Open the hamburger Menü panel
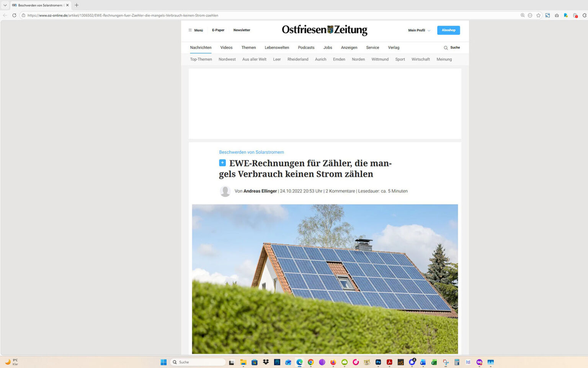 click(x=195, y=30)
